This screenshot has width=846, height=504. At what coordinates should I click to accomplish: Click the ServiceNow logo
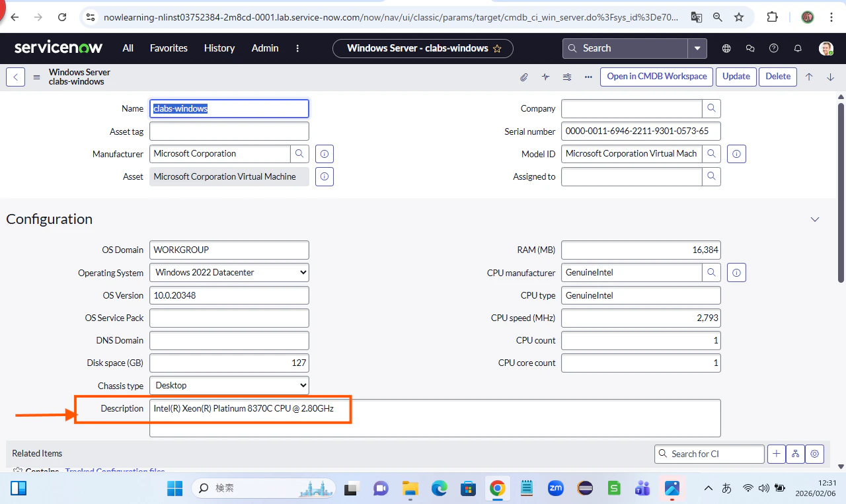[x=58, y=48]
